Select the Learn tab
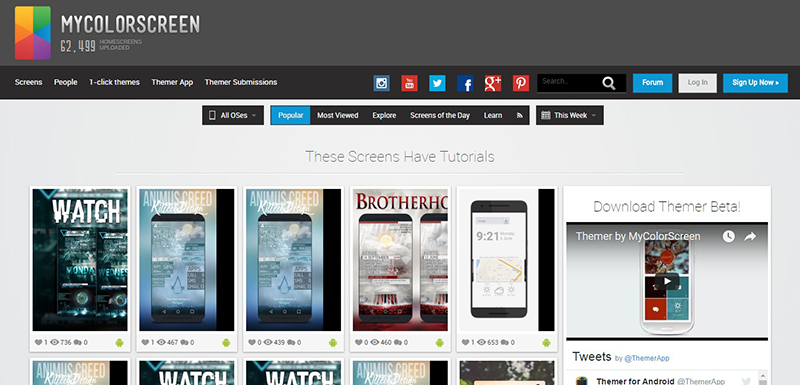This screenshot has width=800, height=385. coord(493,115)
